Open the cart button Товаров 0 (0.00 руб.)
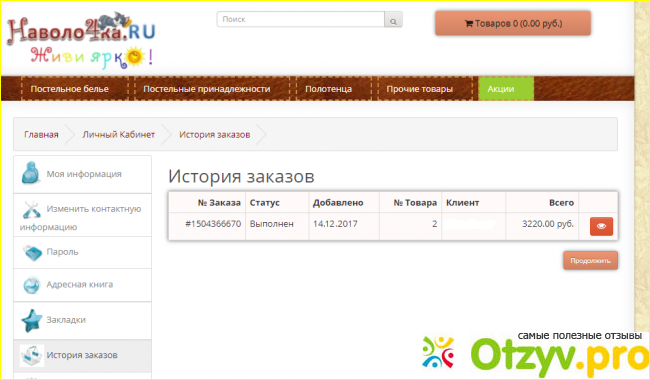650x380 pixels. 513,23
